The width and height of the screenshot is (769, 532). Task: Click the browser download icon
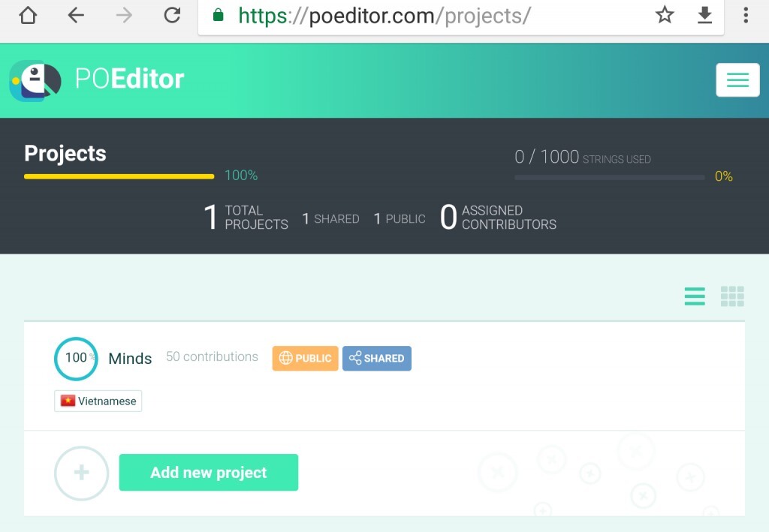click(704, 16)
